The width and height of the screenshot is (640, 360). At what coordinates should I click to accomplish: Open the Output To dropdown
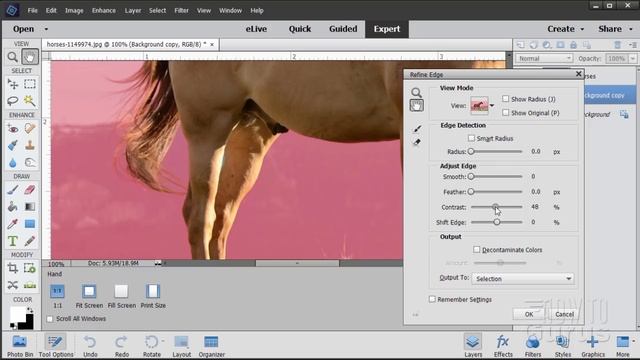522,279
